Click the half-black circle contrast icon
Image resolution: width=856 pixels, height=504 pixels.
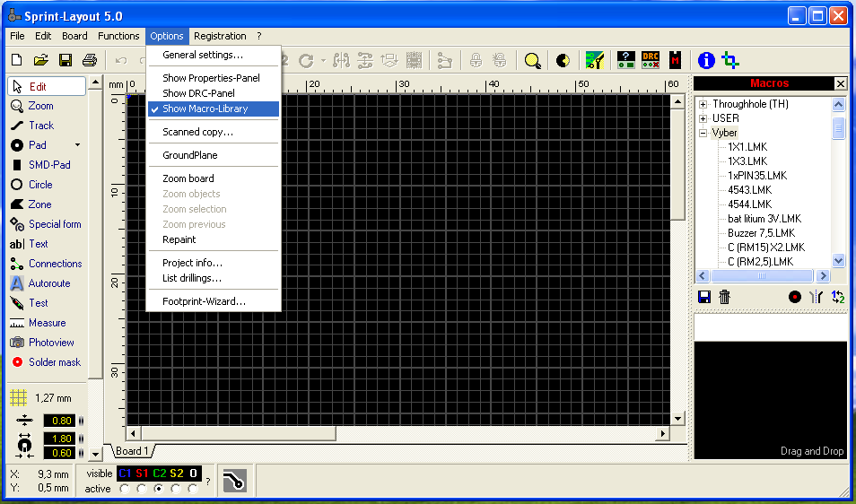click(x=563, y=60)
